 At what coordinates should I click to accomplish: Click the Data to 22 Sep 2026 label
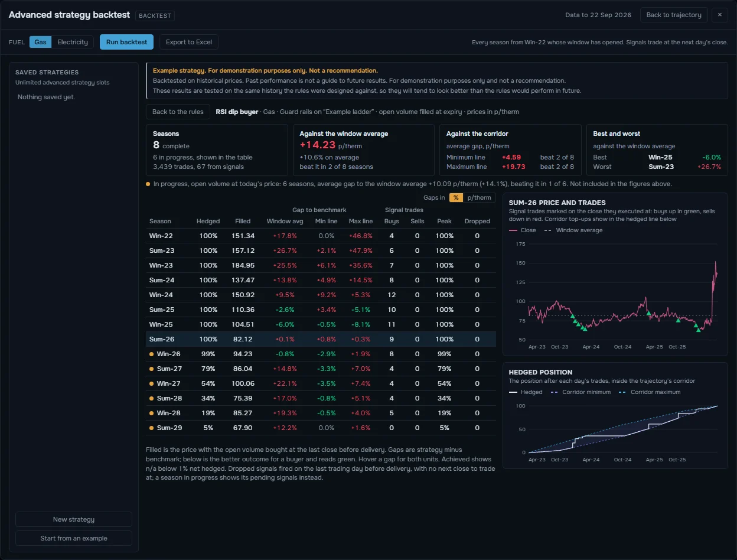click(598, 15)
